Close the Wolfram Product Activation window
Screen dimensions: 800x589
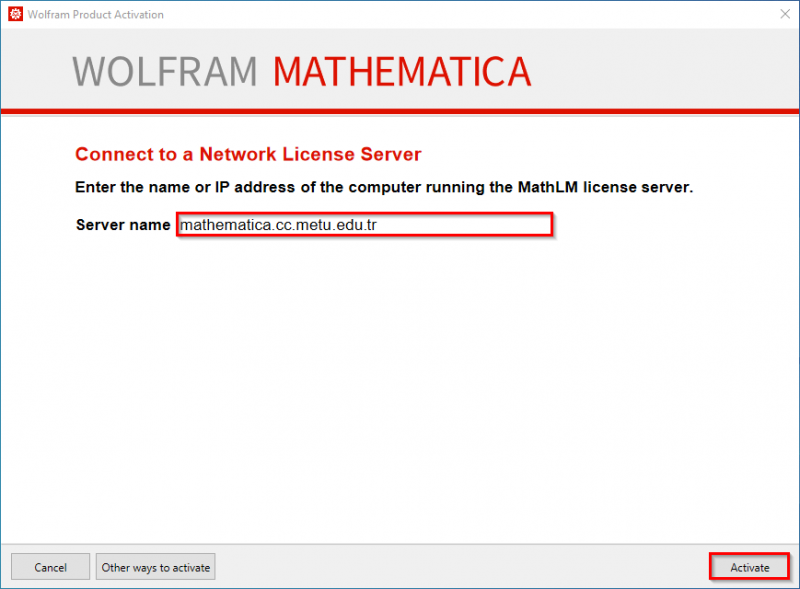785,14
